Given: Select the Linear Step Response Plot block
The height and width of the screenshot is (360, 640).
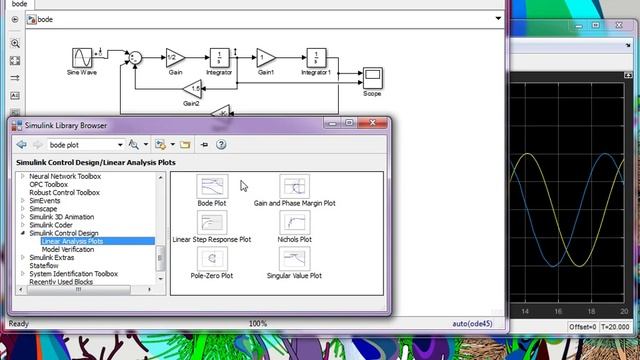Looking at the screenshot, I should pos(212,223).
